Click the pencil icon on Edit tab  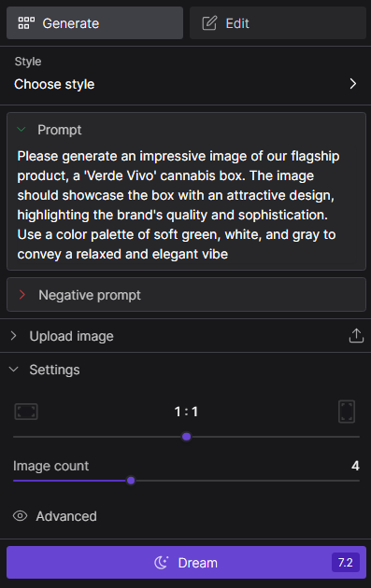click(209, 23)
